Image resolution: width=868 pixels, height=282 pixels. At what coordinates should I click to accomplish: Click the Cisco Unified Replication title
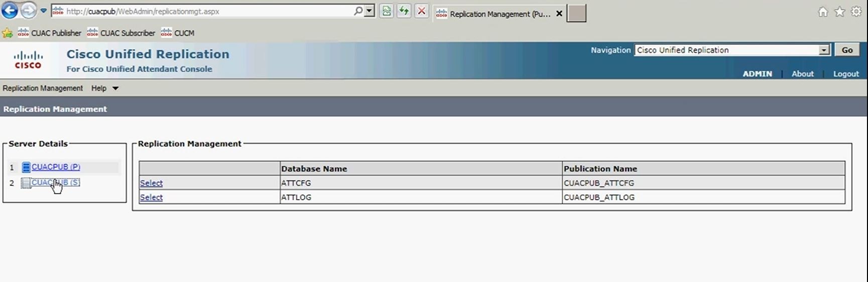[x=148, y=54]
